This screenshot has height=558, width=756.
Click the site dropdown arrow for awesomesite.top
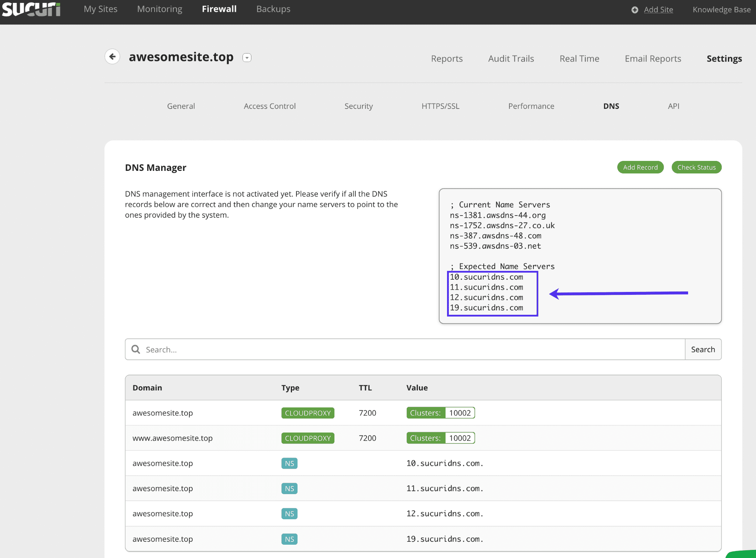(x=247, y=57)
